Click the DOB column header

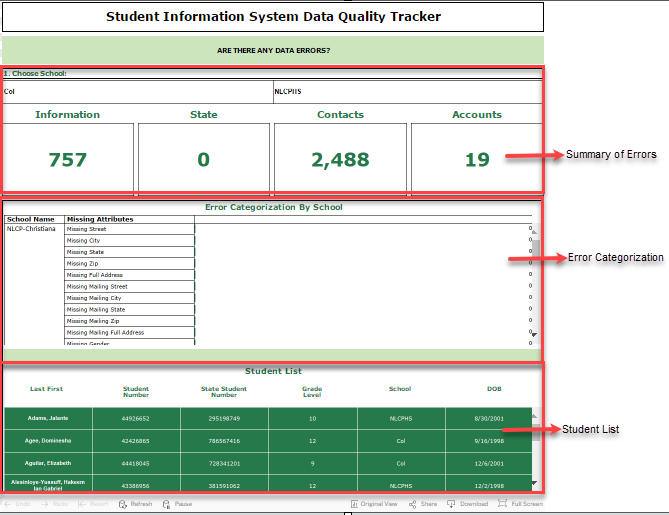(x=494, y=389)
